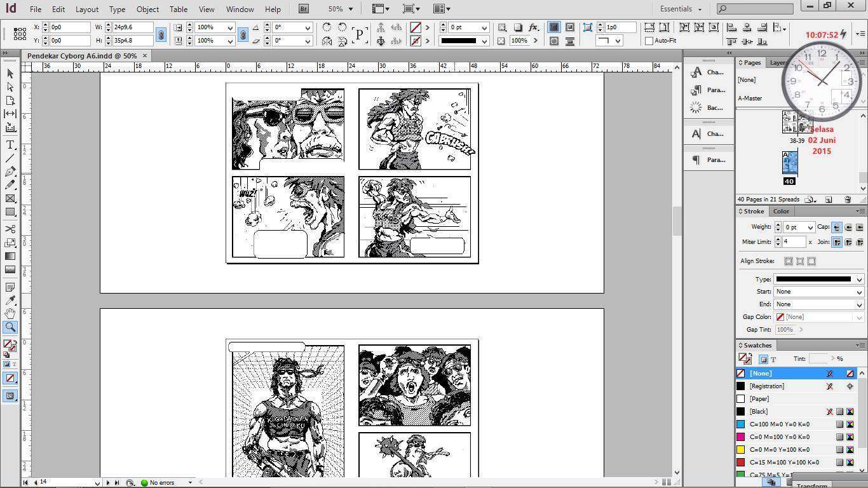
Task: Select the Direct Selection tool
Action: coord(10,87)
